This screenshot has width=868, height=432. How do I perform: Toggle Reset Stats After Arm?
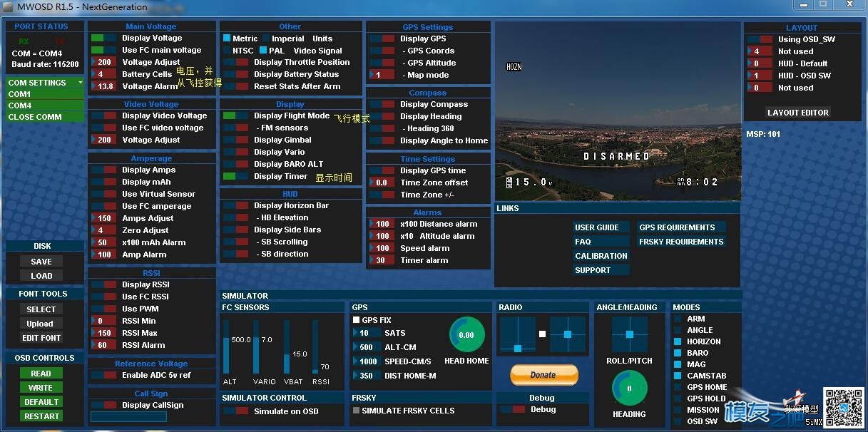pyautogui.click(x=236, y=86)
